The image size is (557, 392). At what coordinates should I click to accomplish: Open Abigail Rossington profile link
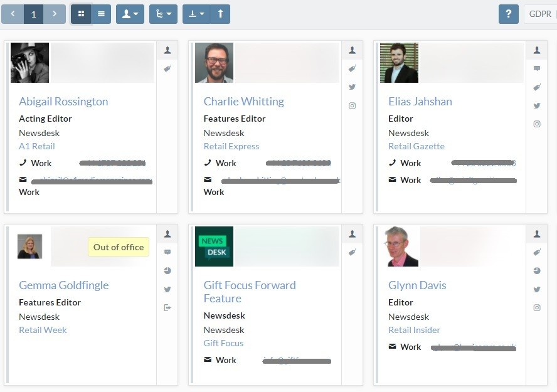(63, 102)
